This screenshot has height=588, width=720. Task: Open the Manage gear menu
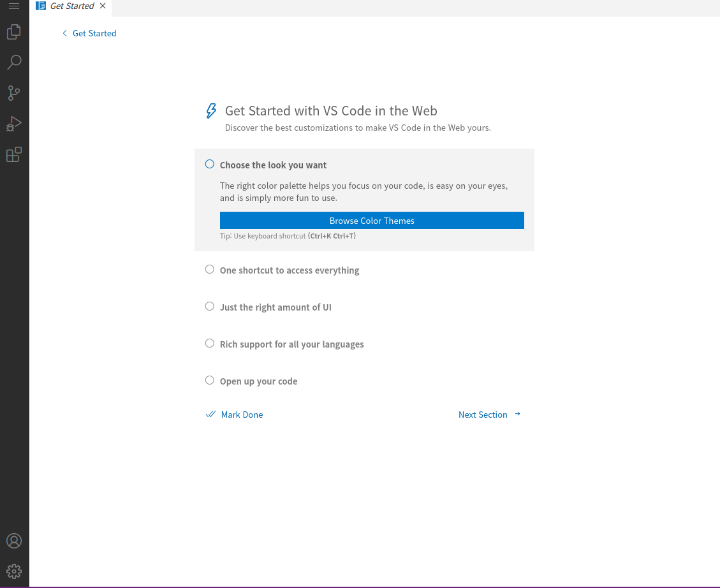(x=14, y=571)
